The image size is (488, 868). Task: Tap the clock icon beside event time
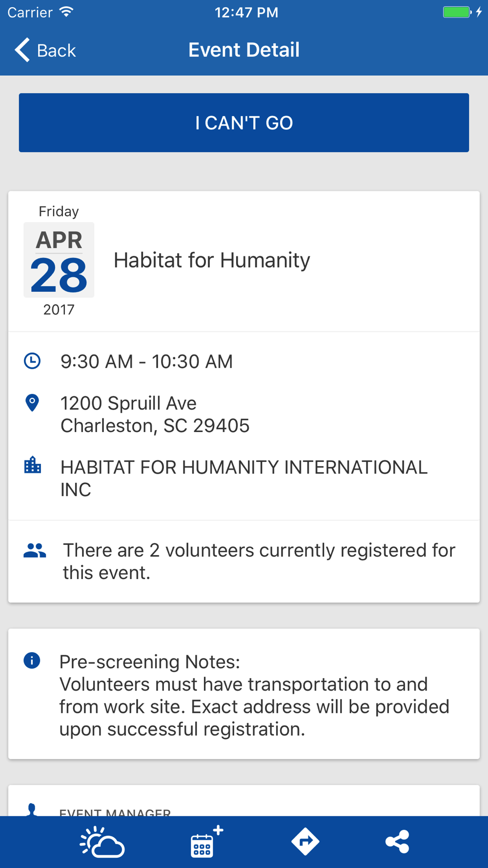click(x=32, y=361)
